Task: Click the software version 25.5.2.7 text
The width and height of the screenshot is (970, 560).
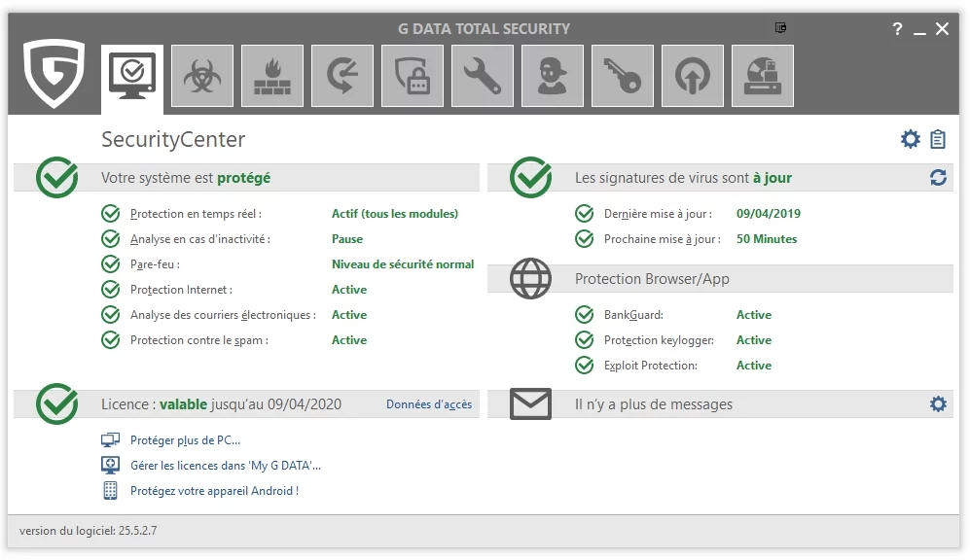Action: coord(88,530)
